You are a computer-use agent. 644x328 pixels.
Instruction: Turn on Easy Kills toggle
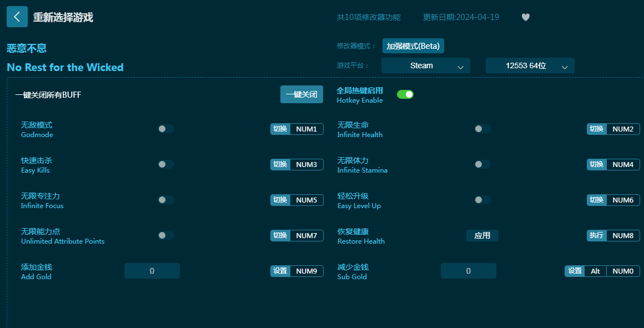click(166, 164)
